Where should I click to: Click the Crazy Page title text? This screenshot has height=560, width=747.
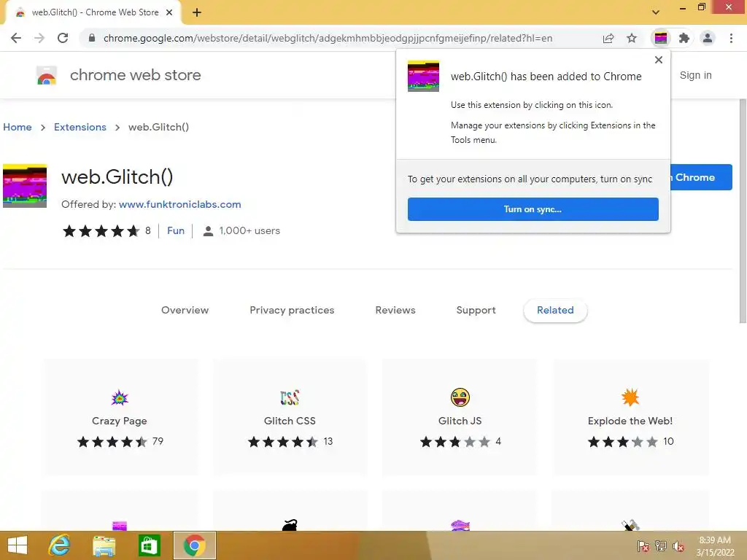pyautogui.click(x=120, y=421)
